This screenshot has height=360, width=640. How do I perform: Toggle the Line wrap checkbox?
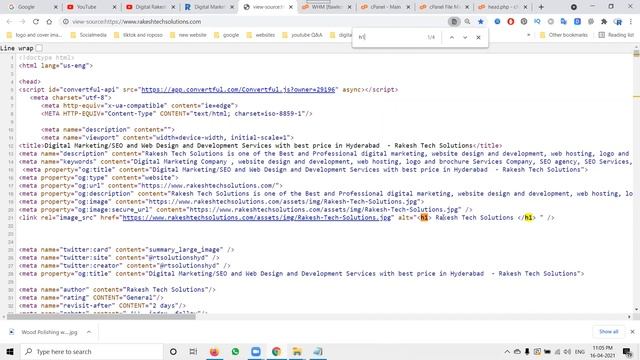(x=39, y=48)
